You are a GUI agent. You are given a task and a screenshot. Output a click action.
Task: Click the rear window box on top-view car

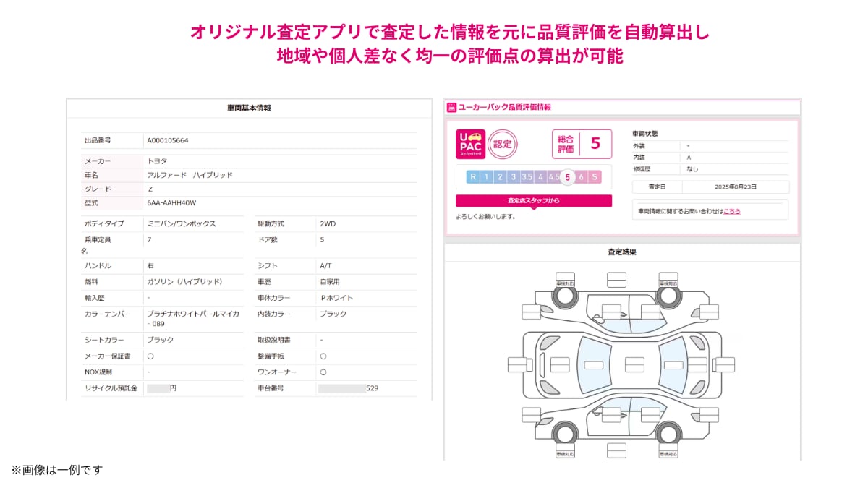click(x=673, y=364)
